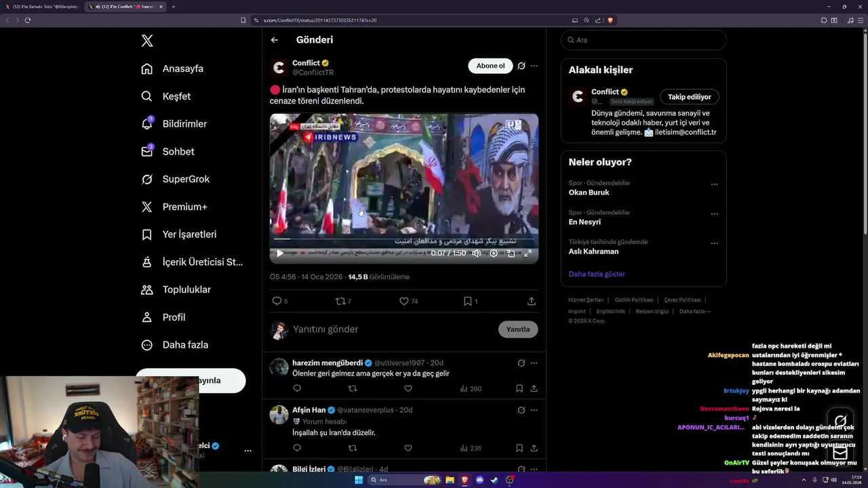Reload the page in browser

point(28,20)
